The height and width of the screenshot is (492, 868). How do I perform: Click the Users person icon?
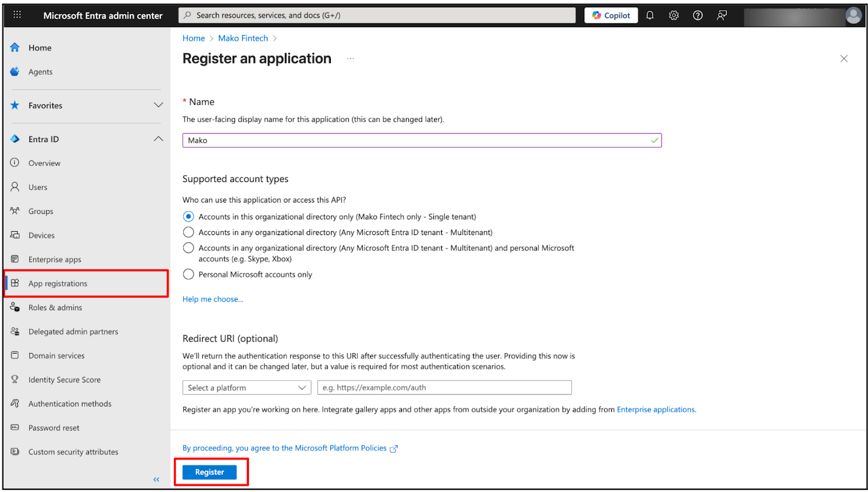tap(15, 187)
